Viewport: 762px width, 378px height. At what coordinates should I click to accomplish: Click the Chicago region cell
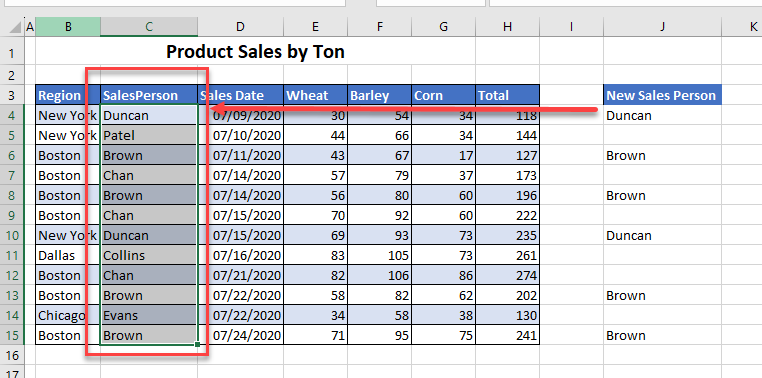[x=68, y=315]
